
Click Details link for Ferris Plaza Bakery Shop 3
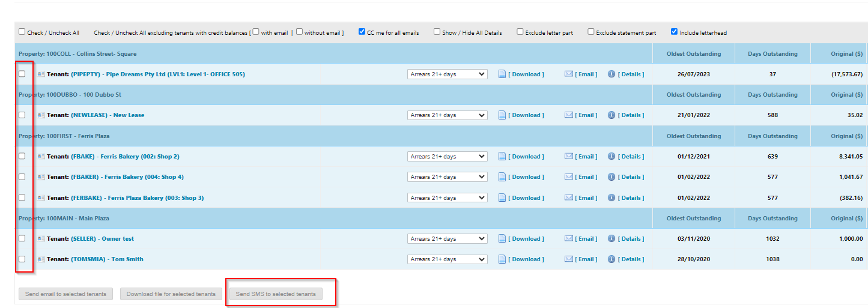tap(631, 198)
